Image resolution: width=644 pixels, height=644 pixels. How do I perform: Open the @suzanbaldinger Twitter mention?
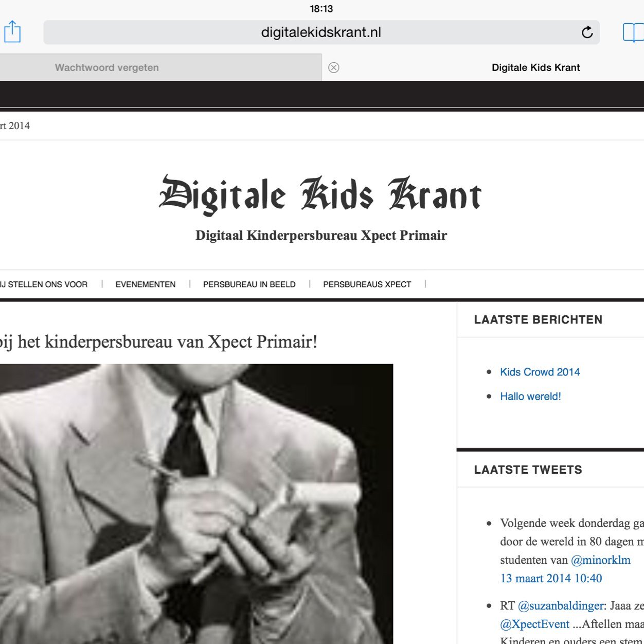click(x=561, y=606)
